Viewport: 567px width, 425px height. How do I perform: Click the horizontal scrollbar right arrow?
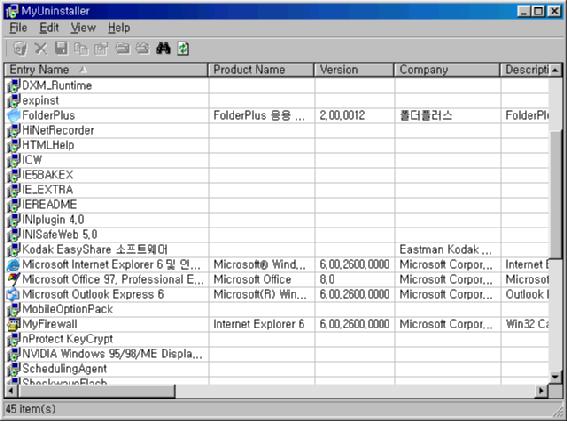541,391
